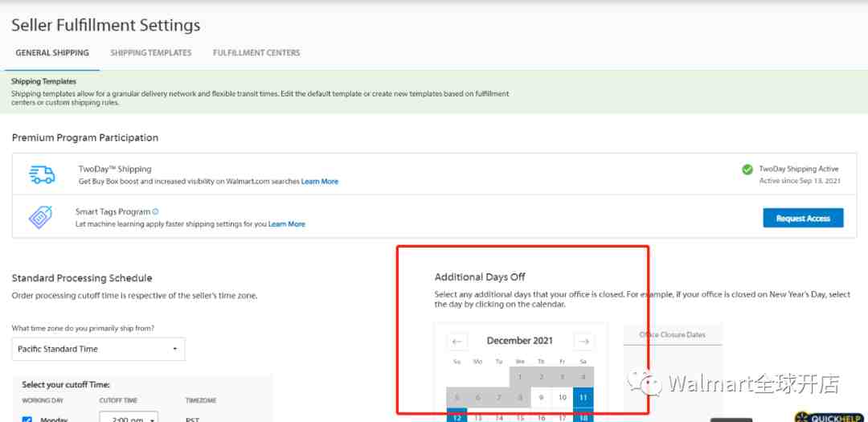Click the Seller Fulfillment Settings page title
This screenshot has height=422, width=868.
[106, 26]
